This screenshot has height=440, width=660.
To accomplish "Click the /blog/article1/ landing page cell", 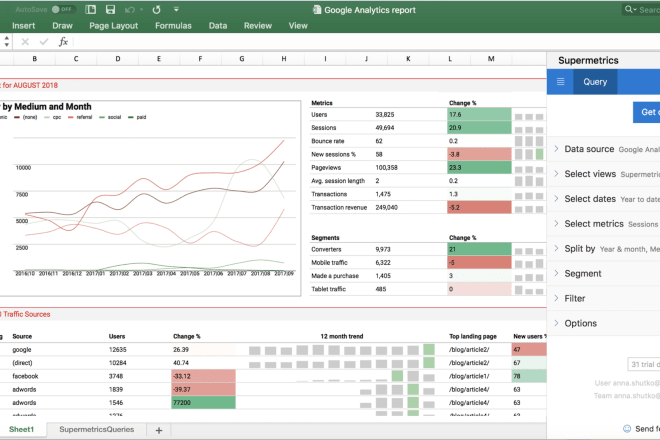I will (469, 376).
